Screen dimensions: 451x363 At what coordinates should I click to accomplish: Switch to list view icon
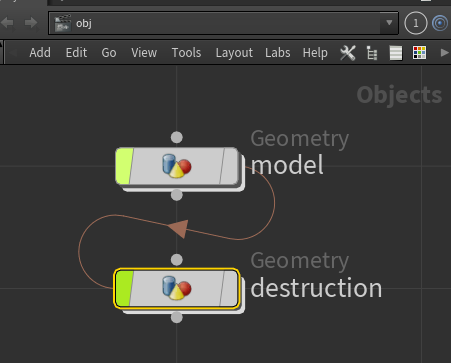pyautogui.click(x=396, y=53)
